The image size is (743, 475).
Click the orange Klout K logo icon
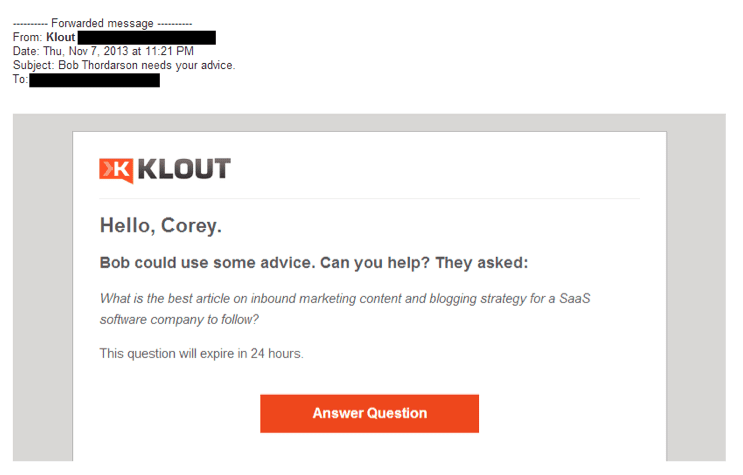[x=115, y=170]
